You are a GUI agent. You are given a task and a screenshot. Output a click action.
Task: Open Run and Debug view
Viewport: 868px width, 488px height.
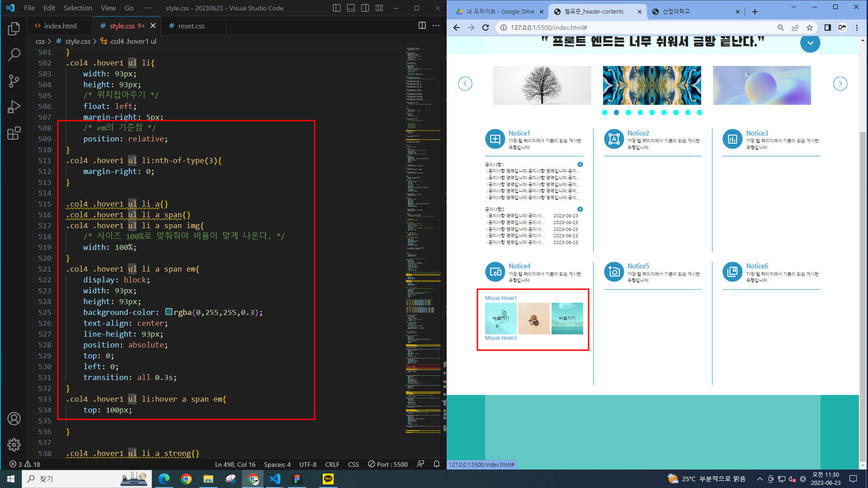14,107
